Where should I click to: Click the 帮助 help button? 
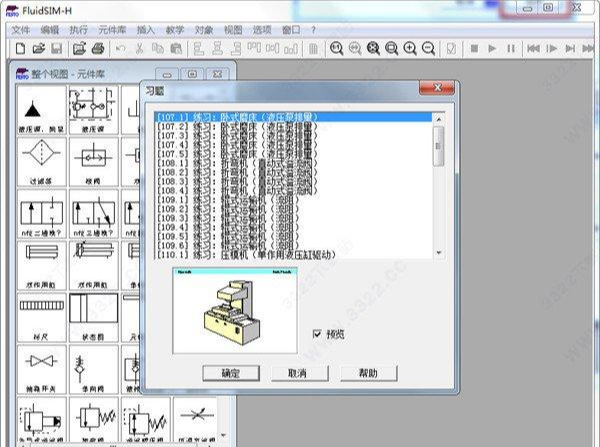click(368, 373)
